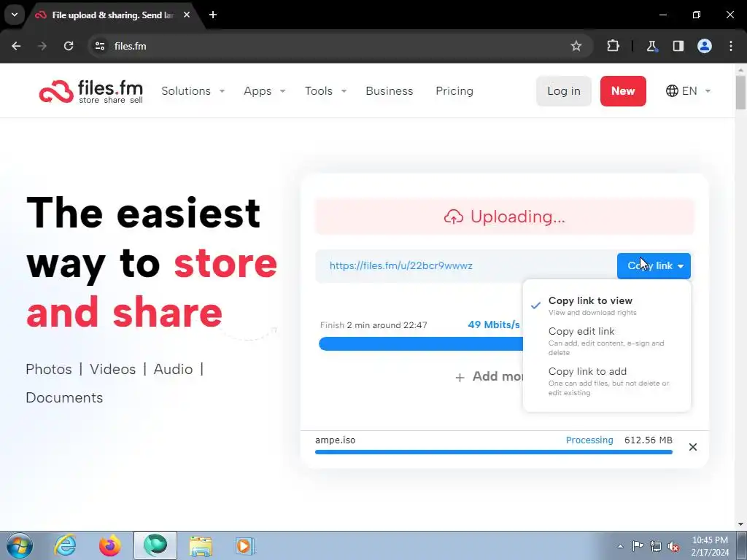Bookmark this page with star icon
The image size is (747, 560).
576,46
